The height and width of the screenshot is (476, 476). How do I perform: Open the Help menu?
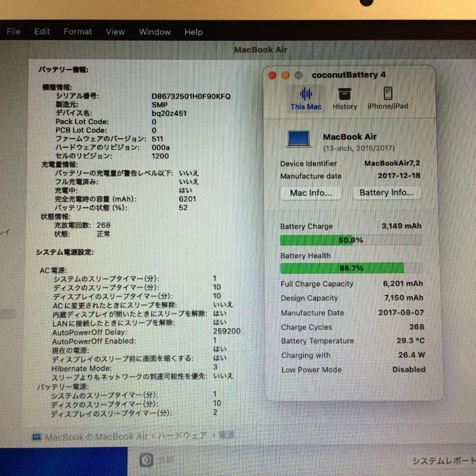pos(193,32)
